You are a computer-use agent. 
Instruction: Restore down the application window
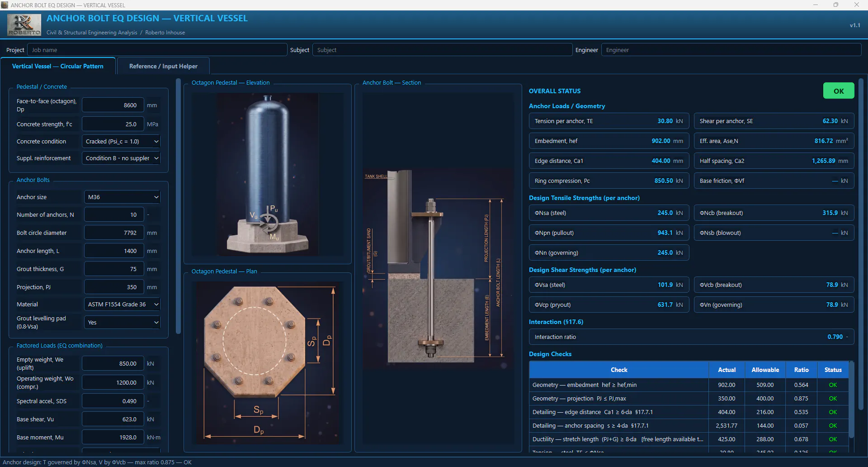[x=836, y=5]
